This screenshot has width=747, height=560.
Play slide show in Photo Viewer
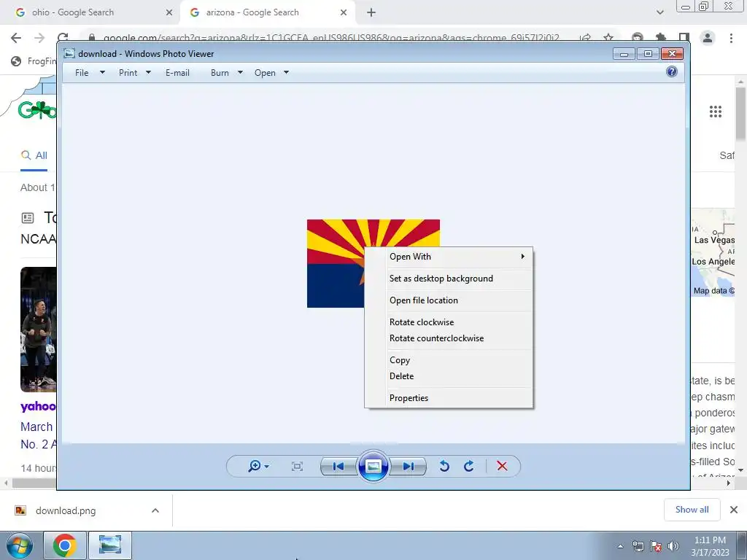click(x=373, y=466)
